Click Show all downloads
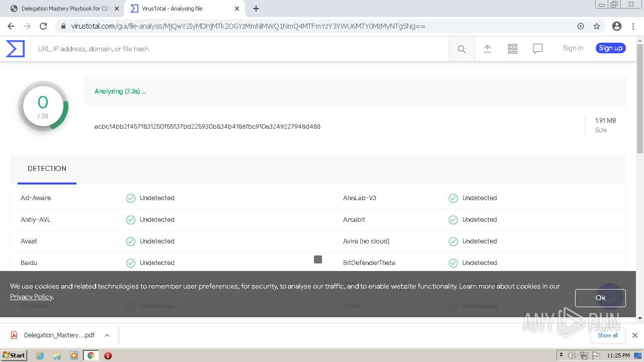Image resolution: width=644 pixels, height=362 pixels. pos(608,335)
